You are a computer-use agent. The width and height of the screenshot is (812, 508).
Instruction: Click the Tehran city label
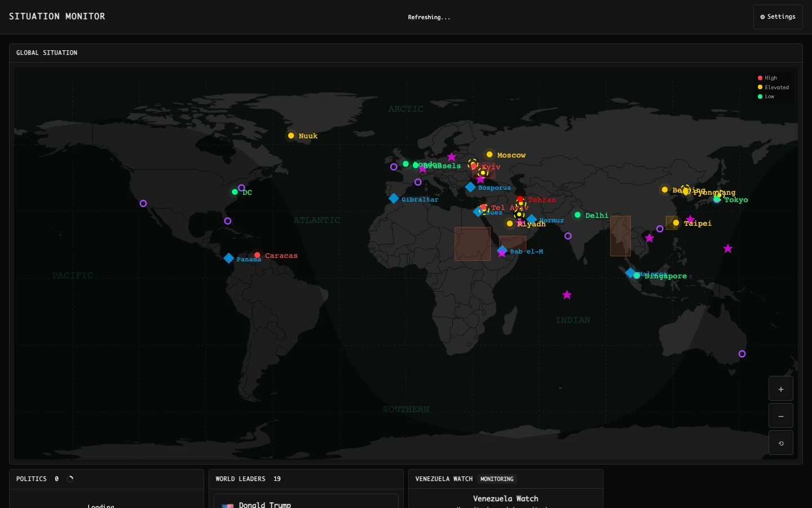pos(542,200)
